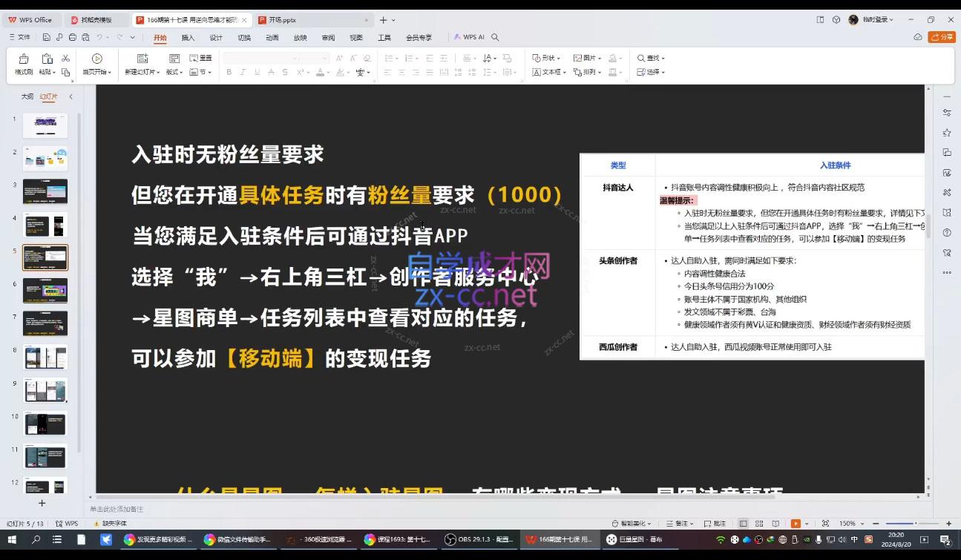Switch to the Insert (插入) ribbon tab

click(x=188, y=37)
